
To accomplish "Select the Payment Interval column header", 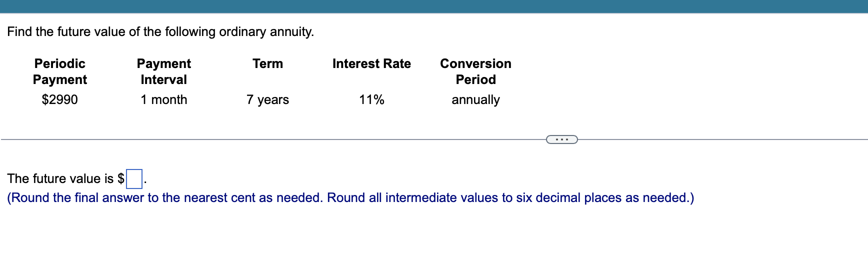I will point(164,71).
